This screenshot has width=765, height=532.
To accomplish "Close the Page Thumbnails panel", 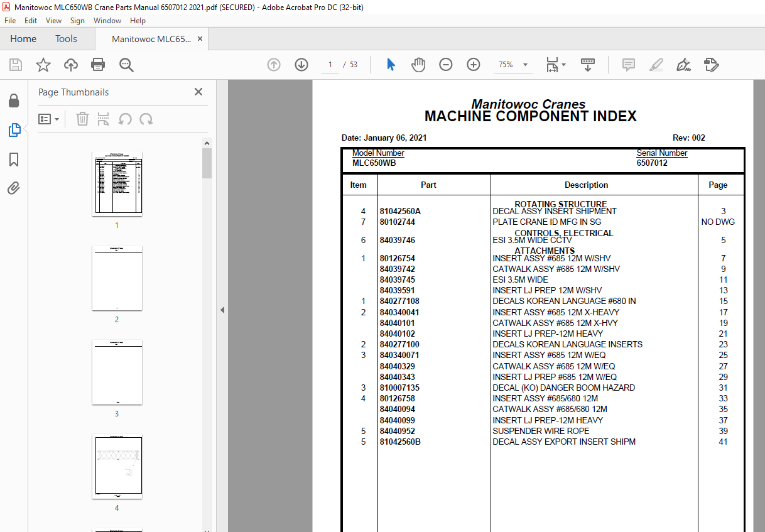I will pyautogui.click(x=198, y=92).
